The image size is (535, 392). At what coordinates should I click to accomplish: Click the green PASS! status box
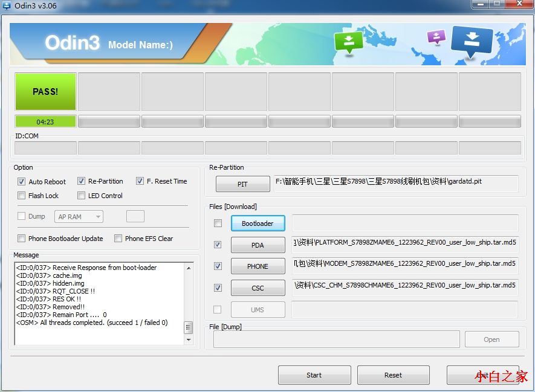pyautogui.click(x=45, y=91)
